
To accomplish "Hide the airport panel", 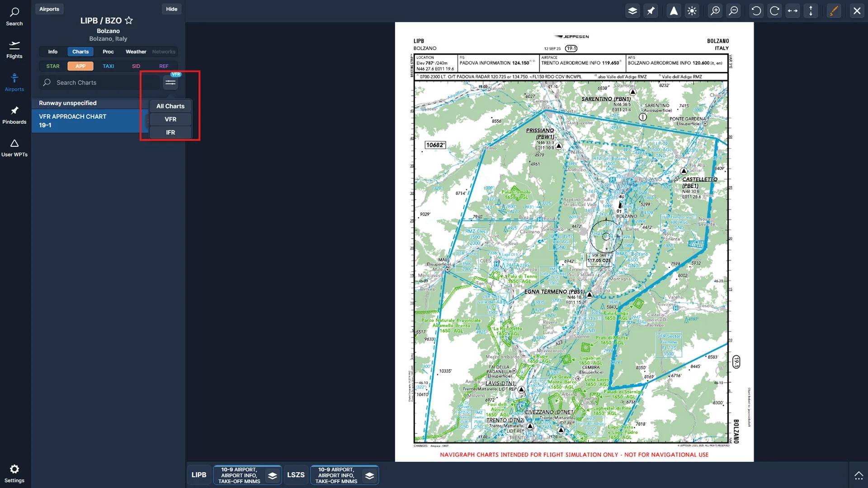I will click(x=171, y=9).
